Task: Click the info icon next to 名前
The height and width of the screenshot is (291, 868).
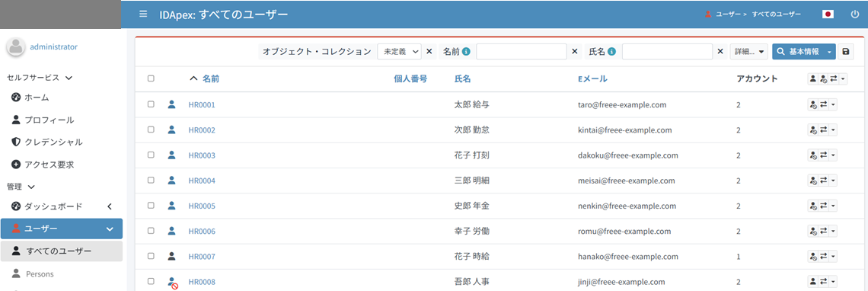Action: [466, 52]
